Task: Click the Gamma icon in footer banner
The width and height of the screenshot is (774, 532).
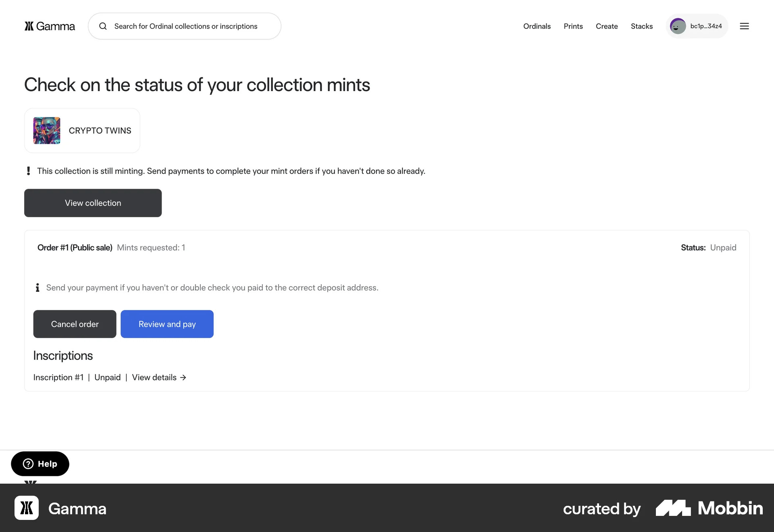Action: [x=27, y=508]
